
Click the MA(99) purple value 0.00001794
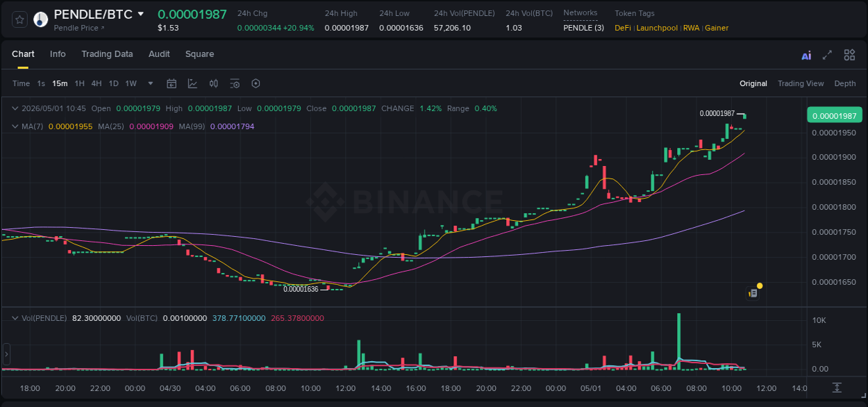point(232,126)
